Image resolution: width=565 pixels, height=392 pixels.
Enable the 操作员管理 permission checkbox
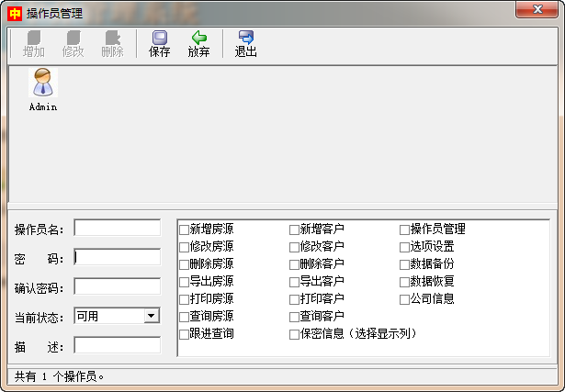(x=404, y=230)
